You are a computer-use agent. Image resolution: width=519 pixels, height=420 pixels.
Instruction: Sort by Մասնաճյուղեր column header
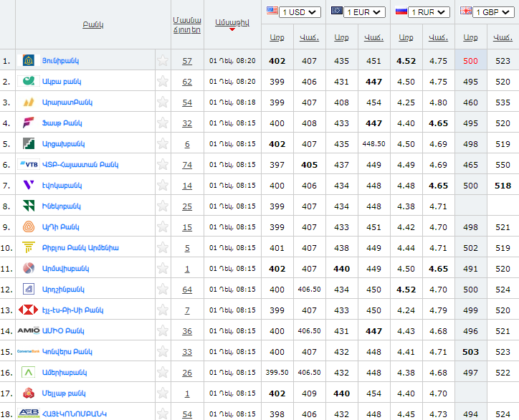pyautogui.click(x=187, y=25)
